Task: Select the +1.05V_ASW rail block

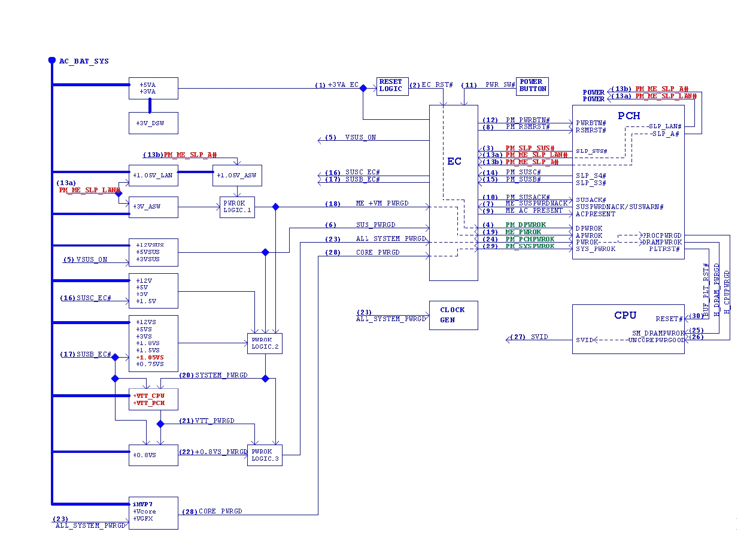Action: (237, 176)
